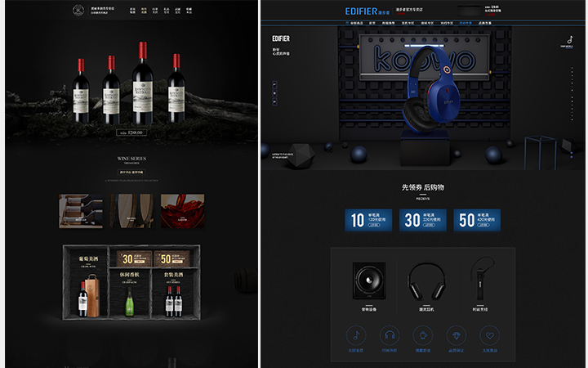Open the oak barrels thumbnail
The image size is (588, 368).
pyautogui.click(x=131, y=211)
